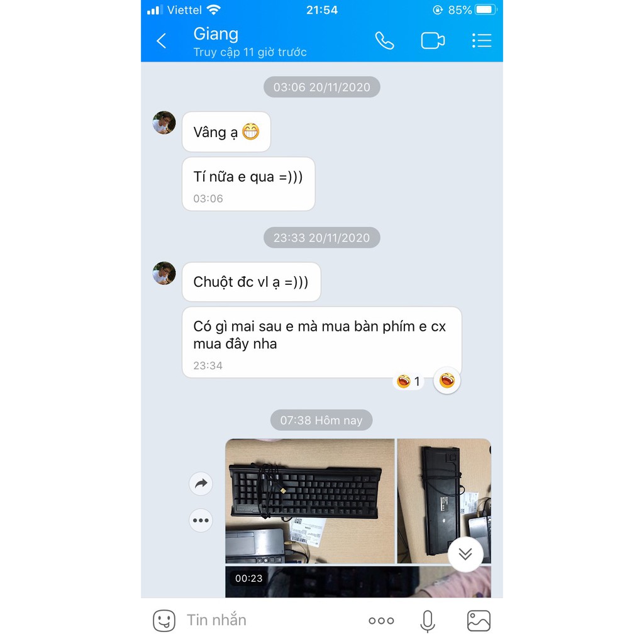Start a video call with Giang
Screen dimensions: 644x644
pyautogui.click(x=433, y=41)
